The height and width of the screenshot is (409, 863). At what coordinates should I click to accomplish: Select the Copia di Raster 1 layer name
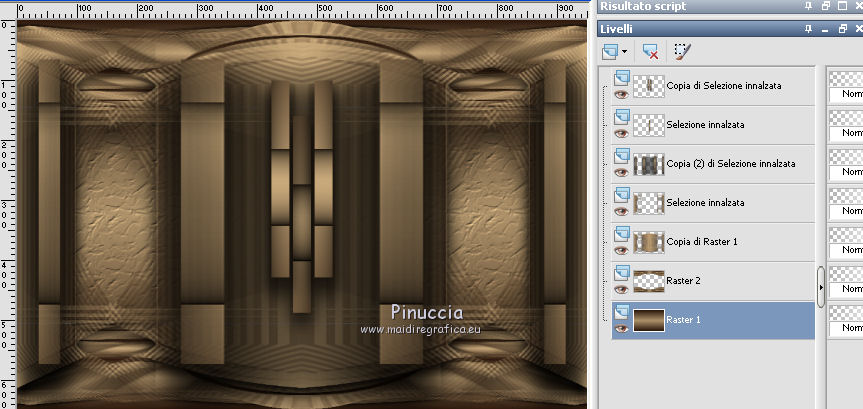coord(702,242)
